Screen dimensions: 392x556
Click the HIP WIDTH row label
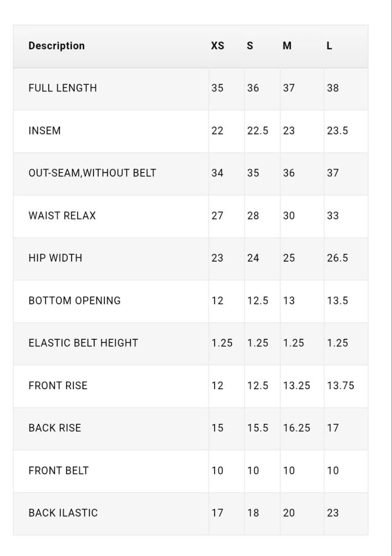55,258
